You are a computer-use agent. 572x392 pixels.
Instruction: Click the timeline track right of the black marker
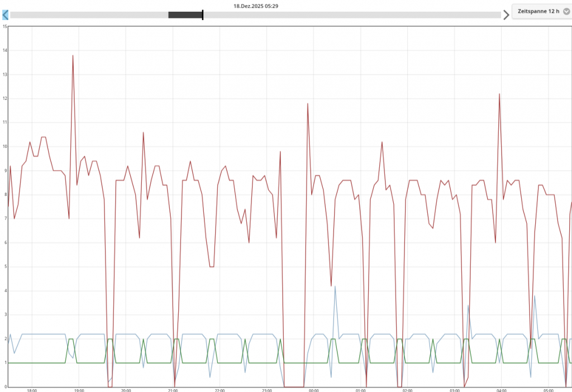[352, 15]
